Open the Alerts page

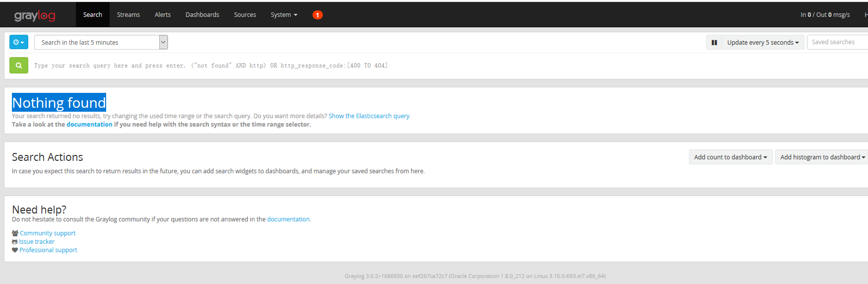click(x=163, y=14)
